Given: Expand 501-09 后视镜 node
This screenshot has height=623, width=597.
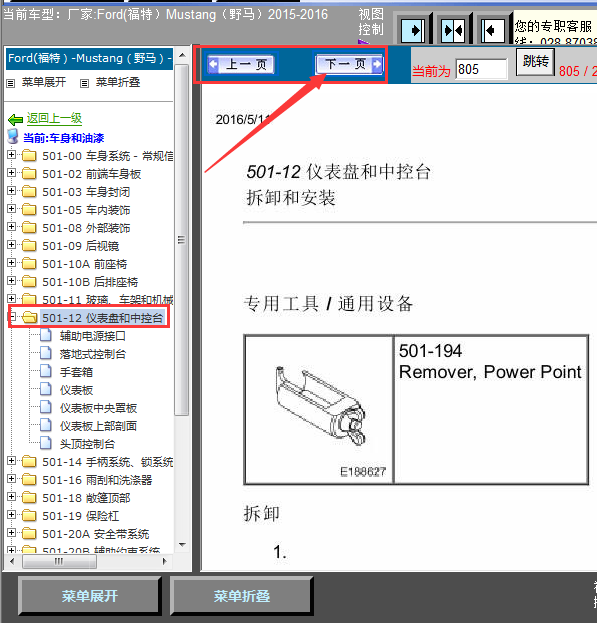Looking at the screenshot, I should pyautogui.click(x=12, y=245).
